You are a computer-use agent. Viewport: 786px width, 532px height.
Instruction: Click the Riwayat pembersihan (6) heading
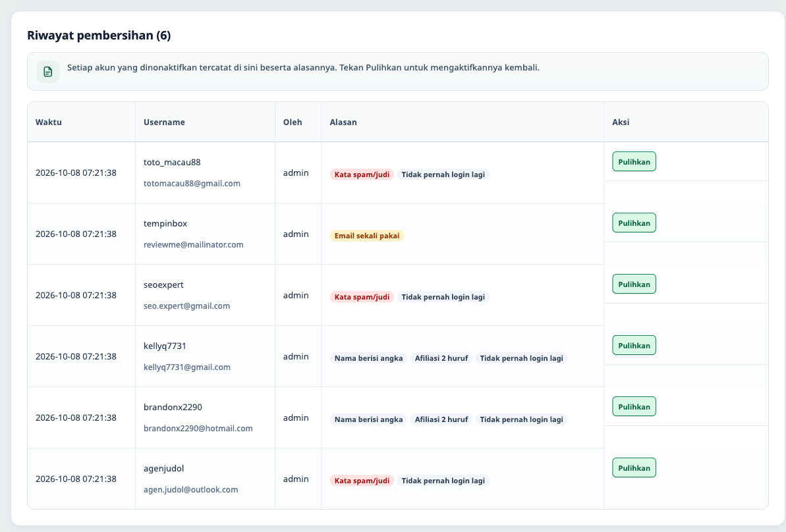(99, 35)
